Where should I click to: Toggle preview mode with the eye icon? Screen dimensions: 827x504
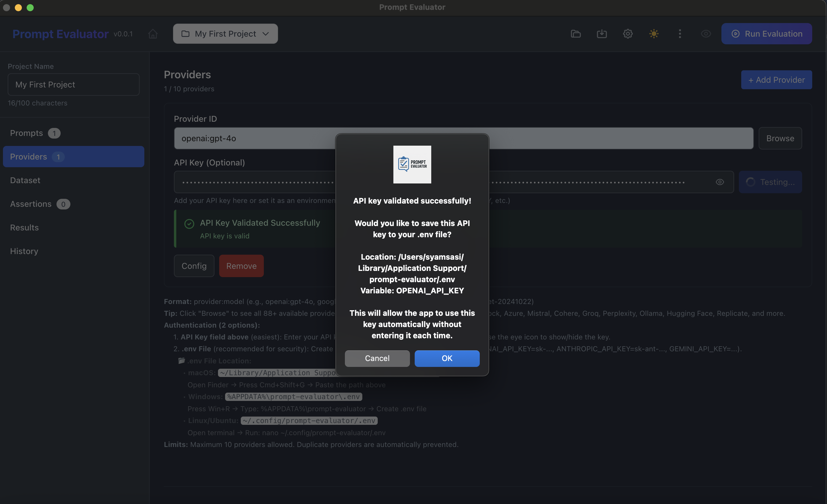pyautogui.click(x=706, y=34)
